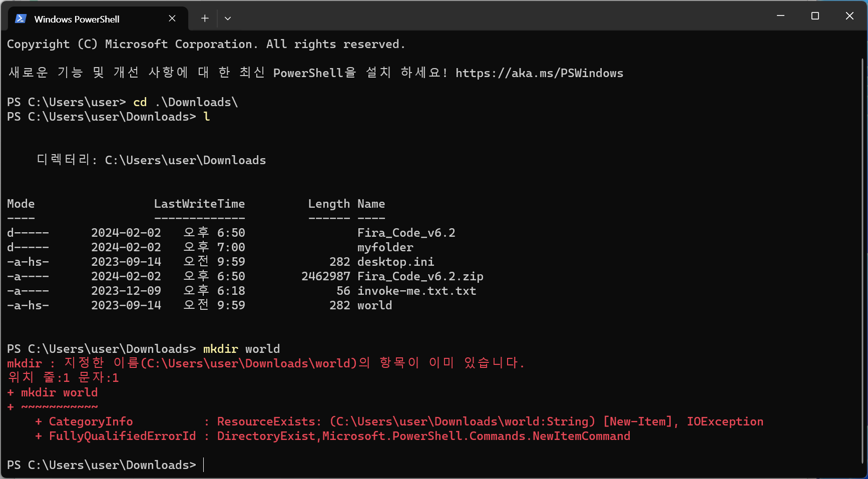Click the PowerShell icon on the tab

pos(21,19)
